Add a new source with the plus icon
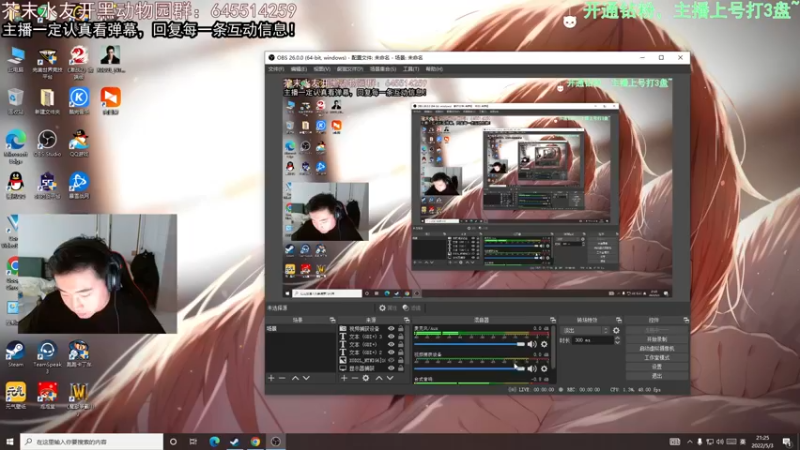The width and height of the screenshot is (800, 450). (x=344, y=378)
